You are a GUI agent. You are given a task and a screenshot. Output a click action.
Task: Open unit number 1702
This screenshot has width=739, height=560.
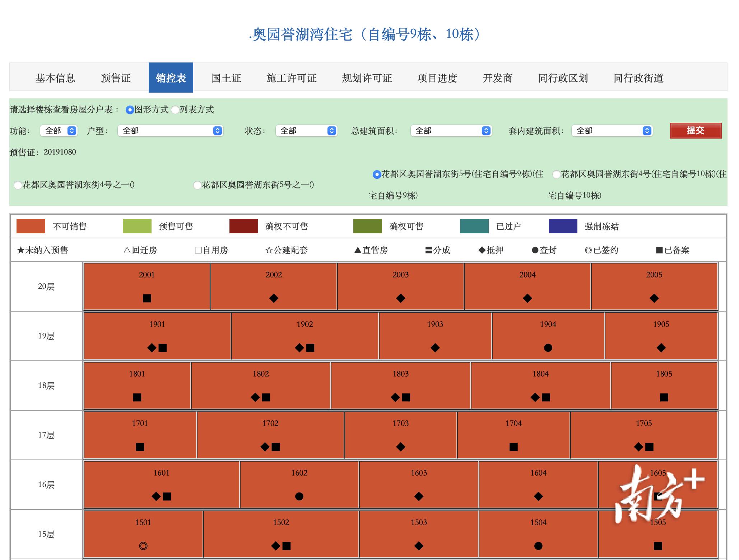tap(270, 423)
